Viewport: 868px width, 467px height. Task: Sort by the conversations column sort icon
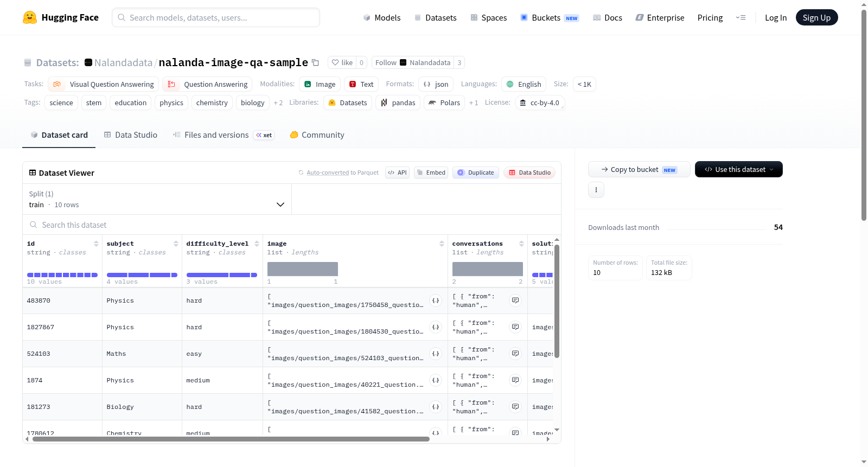point(521,244)
